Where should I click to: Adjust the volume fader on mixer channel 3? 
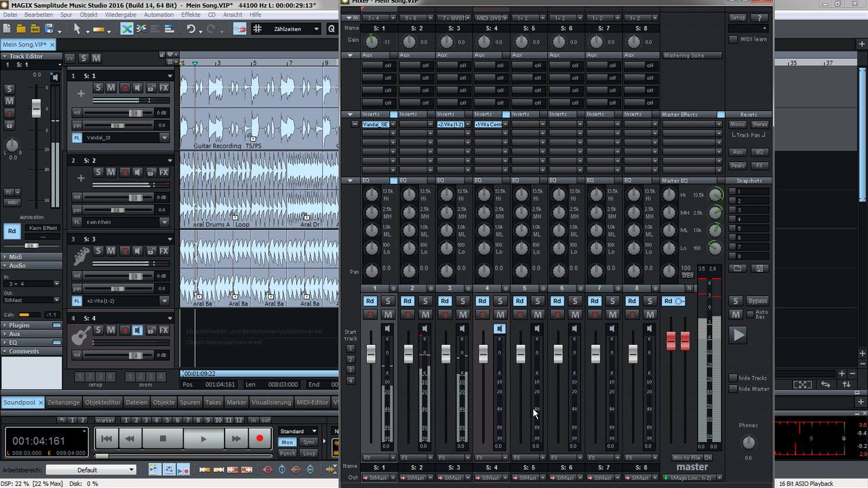[x=446, y=353]
